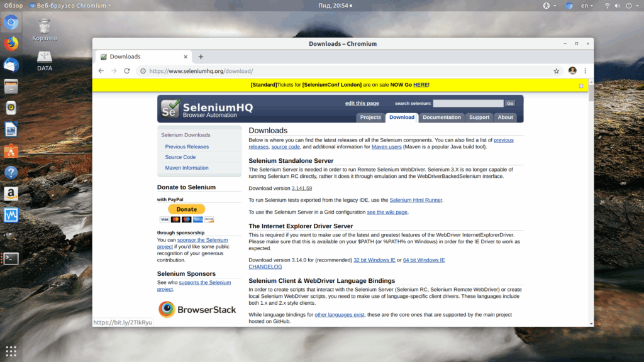
Task: Open the en keyboard layout dropdown
Action: pyautogui.click(x=587, y=6)
